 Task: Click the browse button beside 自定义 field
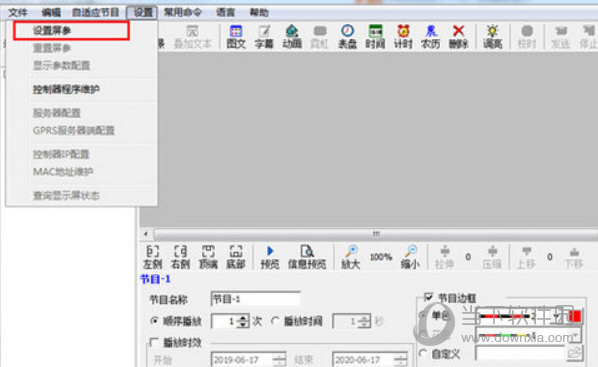pyautogui.click(x=574, y=353)
